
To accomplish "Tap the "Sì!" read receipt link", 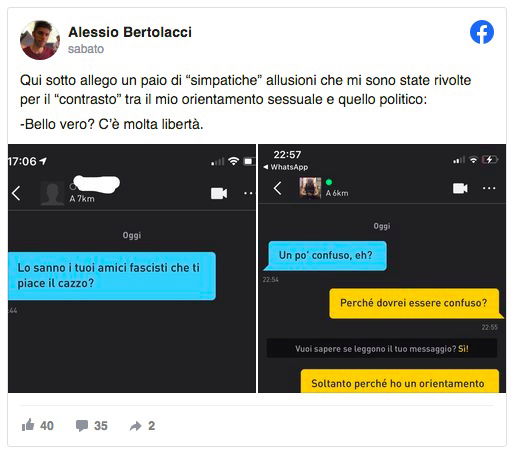I will coord(463,349).
